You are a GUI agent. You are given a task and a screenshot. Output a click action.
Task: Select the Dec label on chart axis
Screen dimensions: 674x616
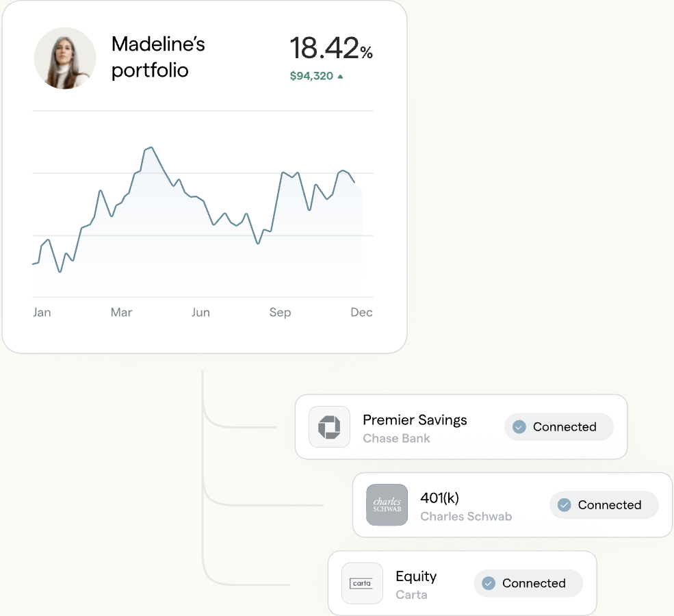361,313
